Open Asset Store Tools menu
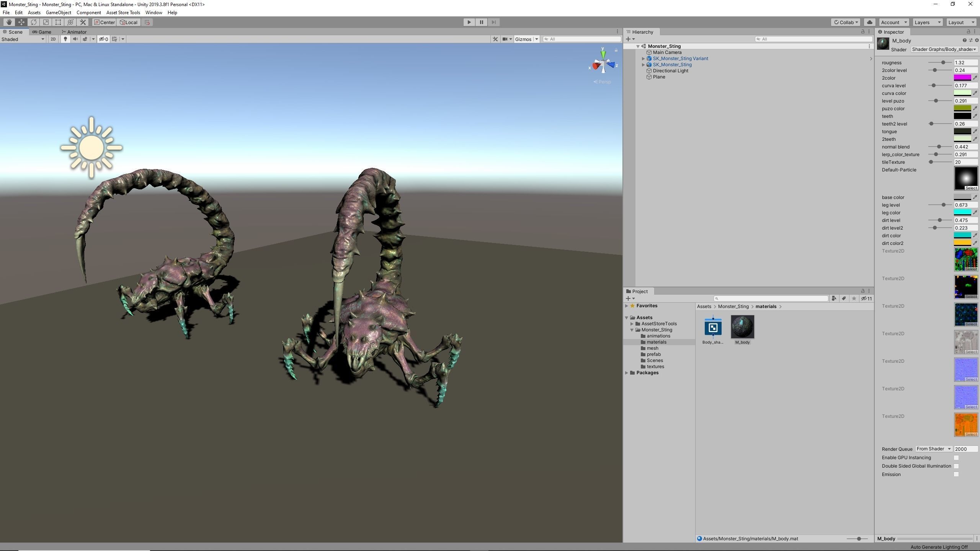This screenshot has height=551, width=980. click(x=123, y=12)
